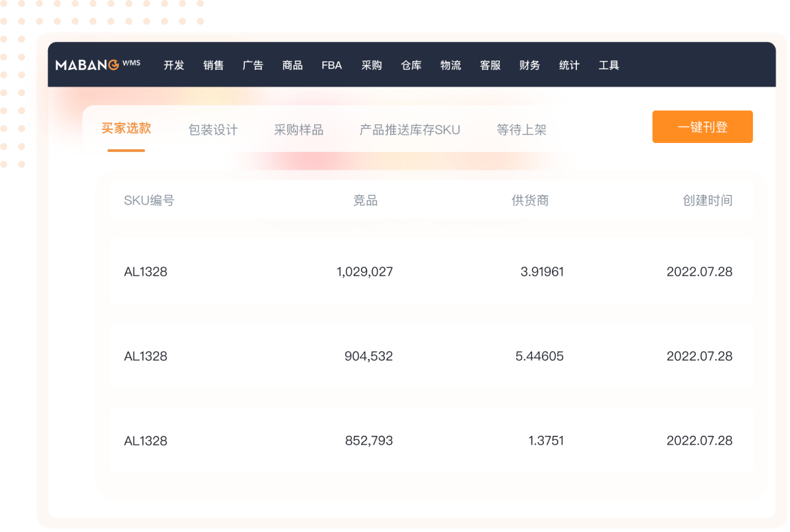Screen dimensions: 790x532
Task: Click the MABANG WMS logo
Action: (x=98, y=65)
